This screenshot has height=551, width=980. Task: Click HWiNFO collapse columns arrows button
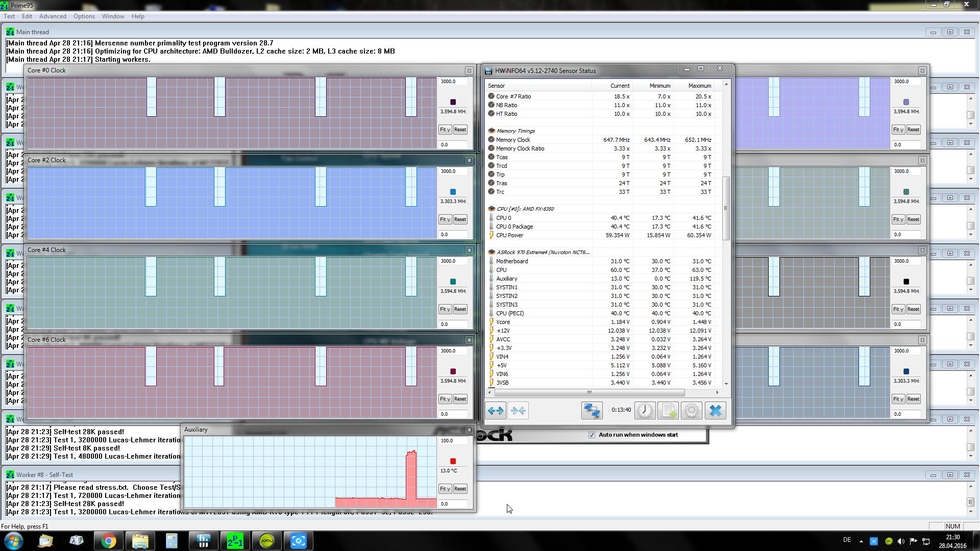coord(518,411)
